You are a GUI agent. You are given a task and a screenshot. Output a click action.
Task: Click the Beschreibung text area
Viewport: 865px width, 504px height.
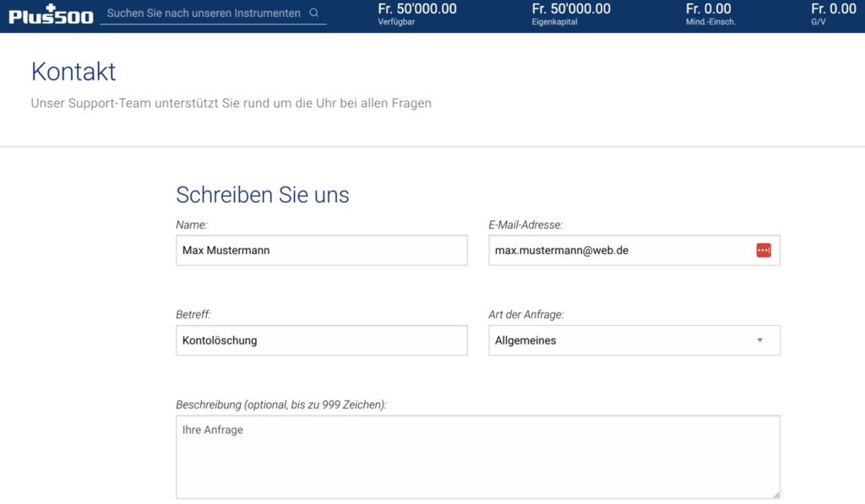tap(478, 457)
